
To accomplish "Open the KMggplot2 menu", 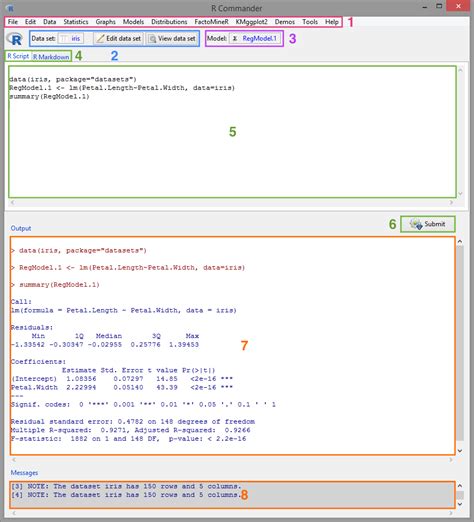I will click(251, 22).
